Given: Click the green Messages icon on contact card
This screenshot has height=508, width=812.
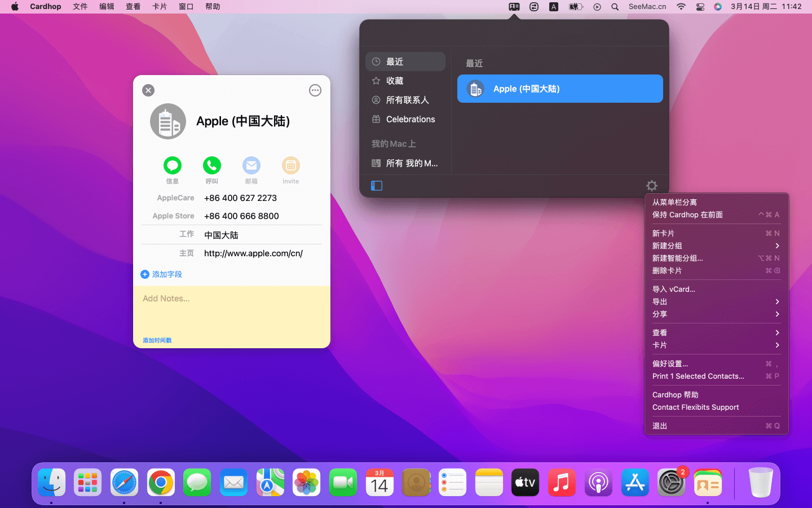Looking at the screenshot, I should [x=173, y=165].
